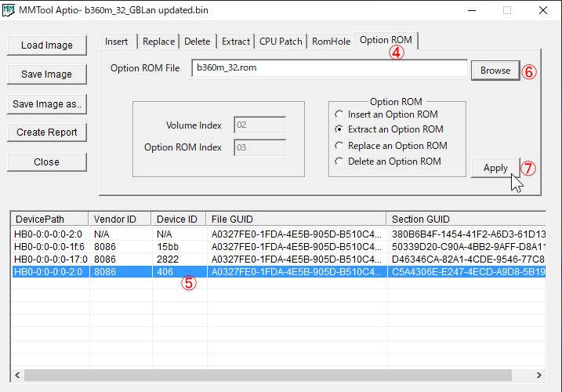Click the Section GUID column header

pos(466,220)
